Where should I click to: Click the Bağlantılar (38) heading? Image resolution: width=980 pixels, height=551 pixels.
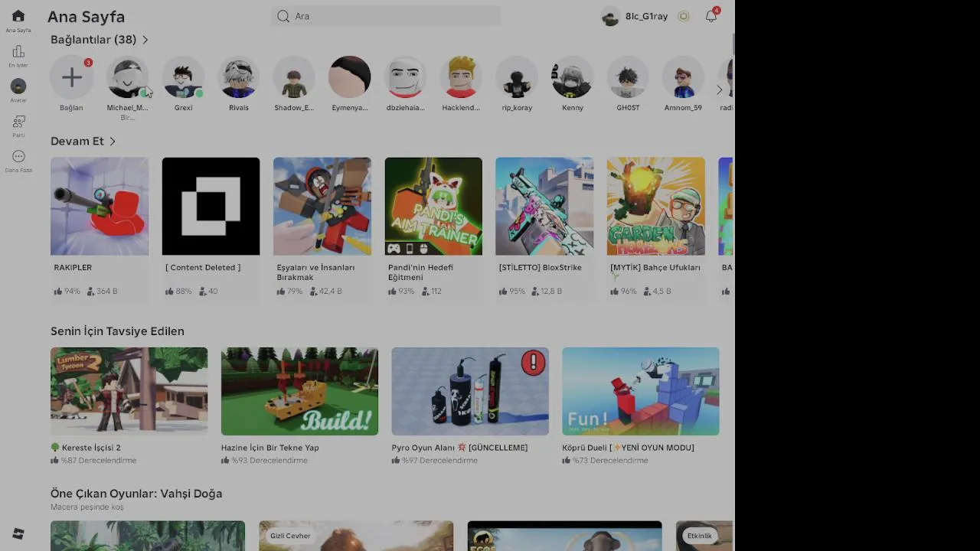pyautogui.click(x=93, y=39)
